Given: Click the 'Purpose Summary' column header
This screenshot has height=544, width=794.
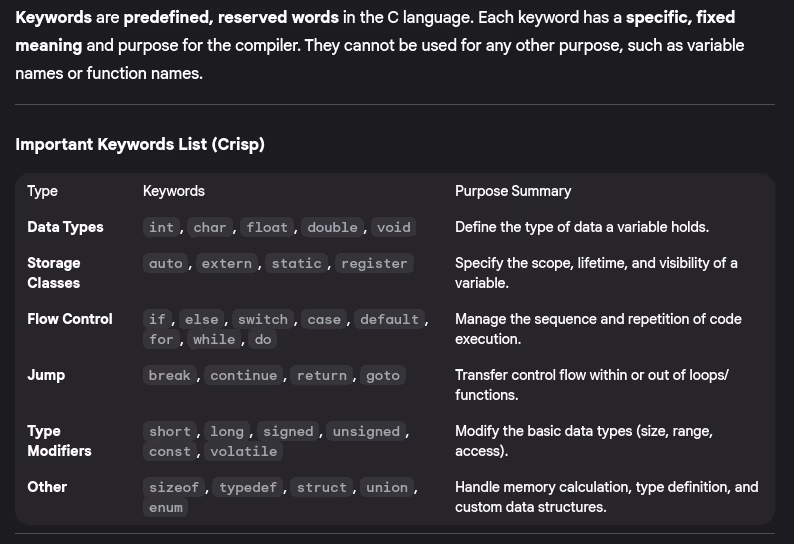Looking at the screenshot, I should coord(513,191).
